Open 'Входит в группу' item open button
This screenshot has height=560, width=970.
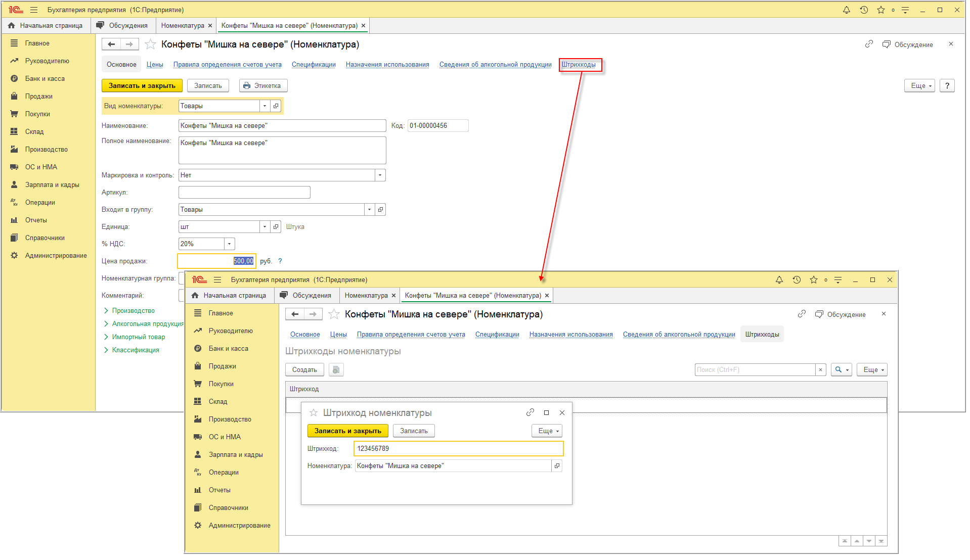[380, 209]
